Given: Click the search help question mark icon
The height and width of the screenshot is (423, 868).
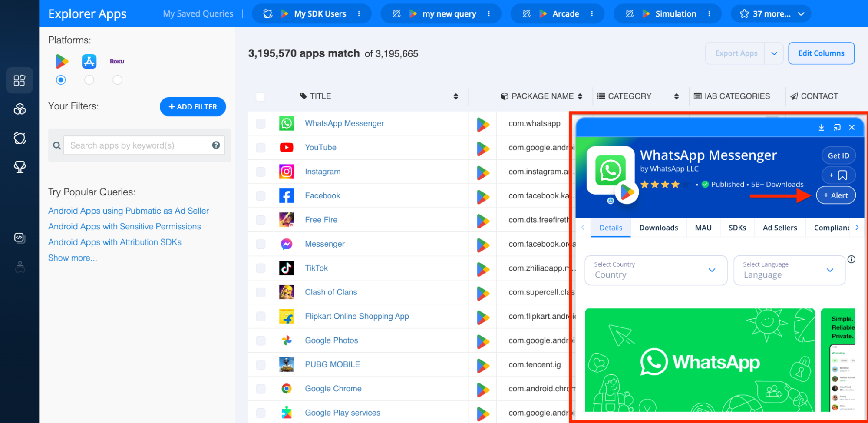Looking at the screenshot, I should pyautogui.click(x=216, y=145).
